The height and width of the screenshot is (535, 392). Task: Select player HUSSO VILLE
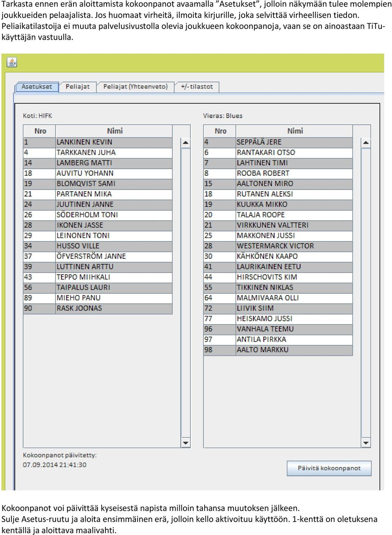click(98, 246)
